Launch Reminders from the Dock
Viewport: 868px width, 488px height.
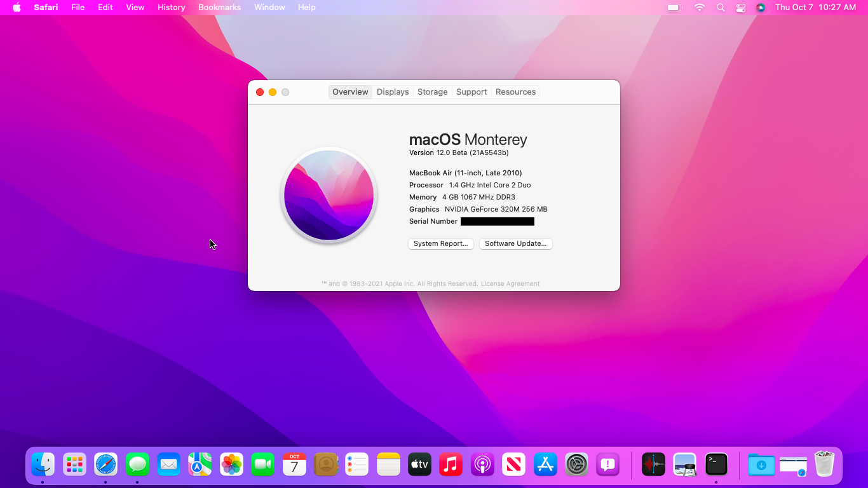pos(357,464)
